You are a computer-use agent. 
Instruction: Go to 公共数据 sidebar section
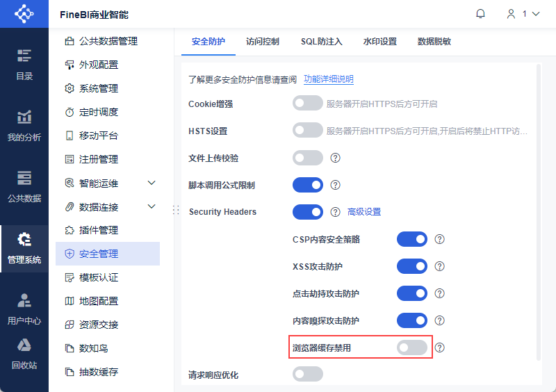24,186
